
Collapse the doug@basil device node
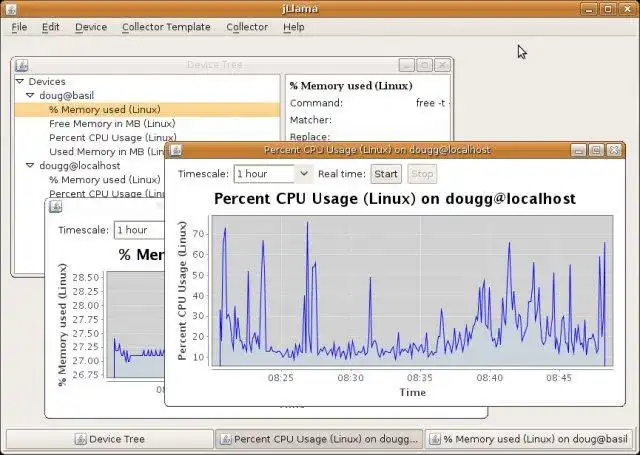[30, 95]
